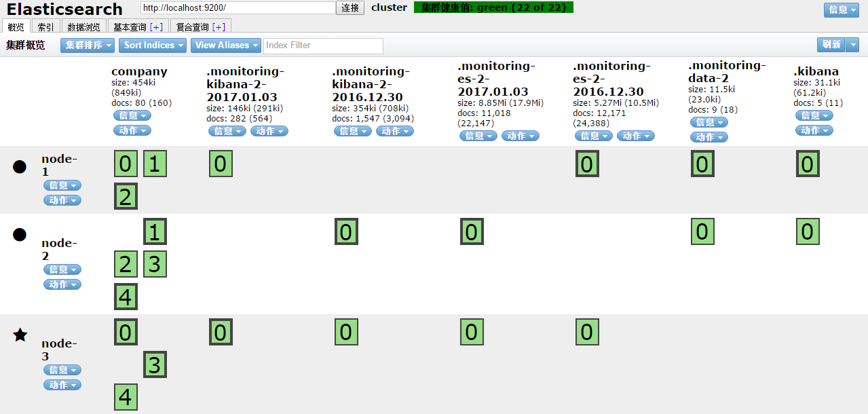Open .monitoring-data-2 shard 0 on node-2

tap(702, 231)
